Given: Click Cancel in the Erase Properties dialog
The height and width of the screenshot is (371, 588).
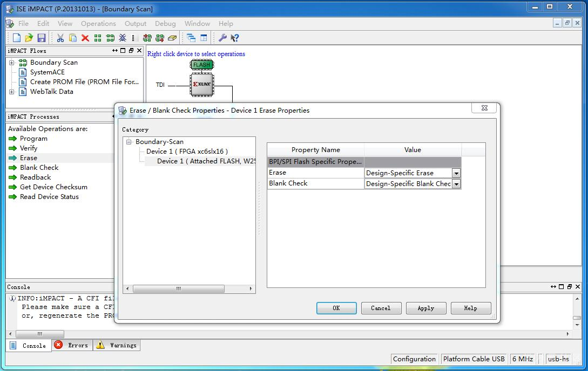Looking at the screenshot, I should (381, 308).
